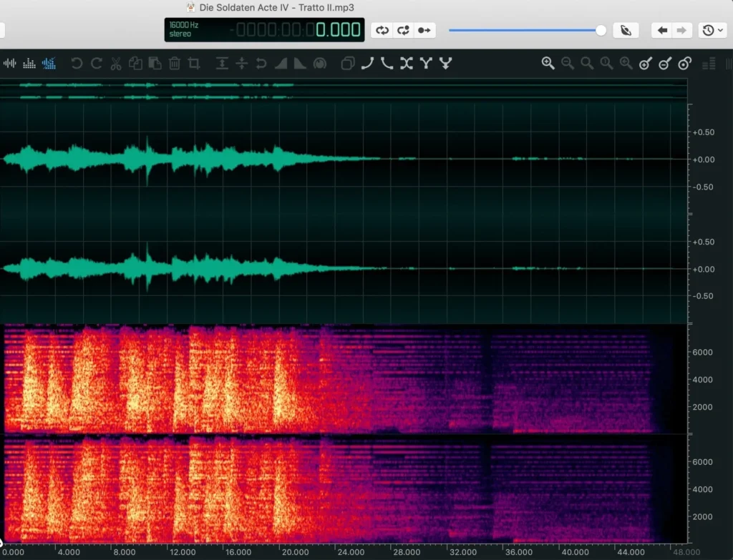Open the history clock dropdown

pos(712,30)
